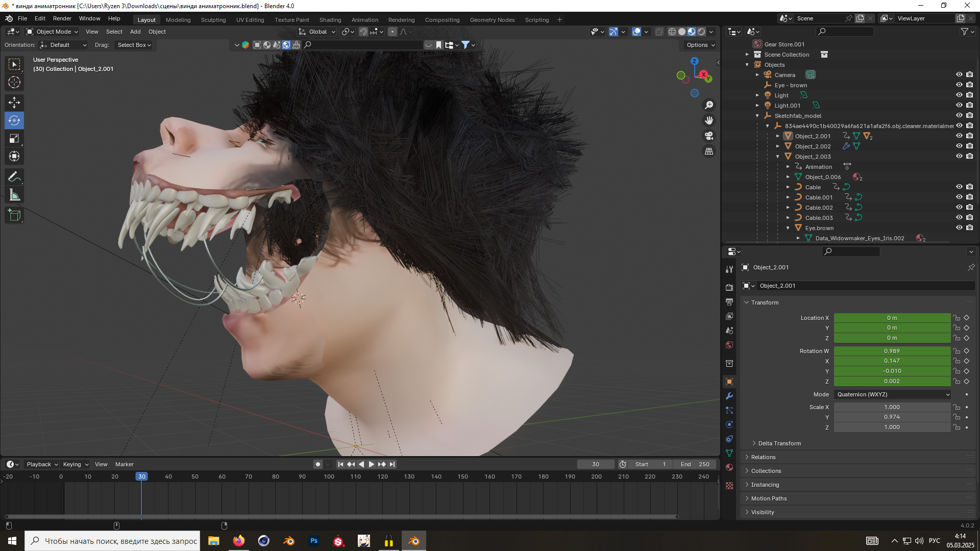
Task: Toggle the auto keying record button
Action: [318, 464]
